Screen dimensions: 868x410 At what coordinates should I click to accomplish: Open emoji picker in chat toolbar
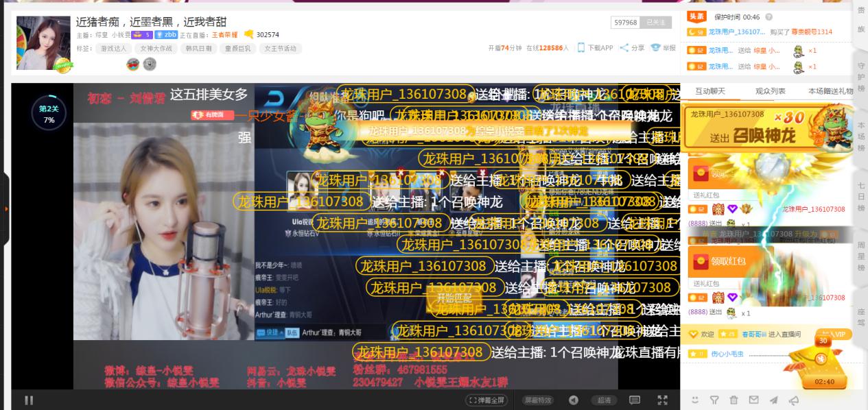point(694,400)
